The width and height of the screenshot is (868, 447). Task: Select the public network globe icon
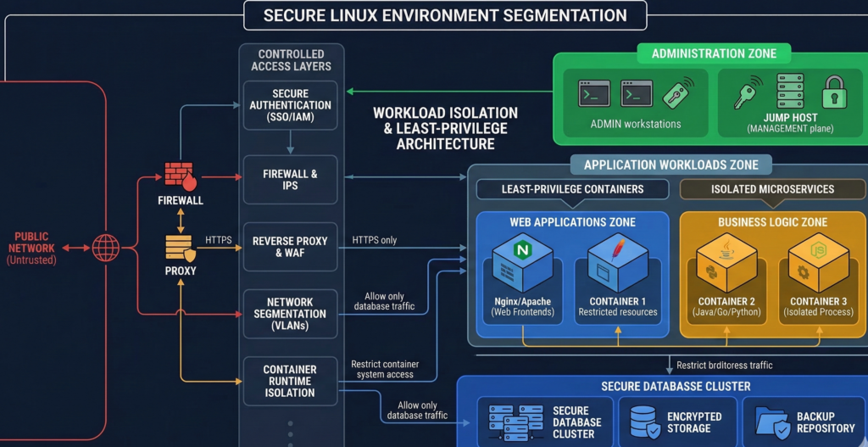(106, 248)
